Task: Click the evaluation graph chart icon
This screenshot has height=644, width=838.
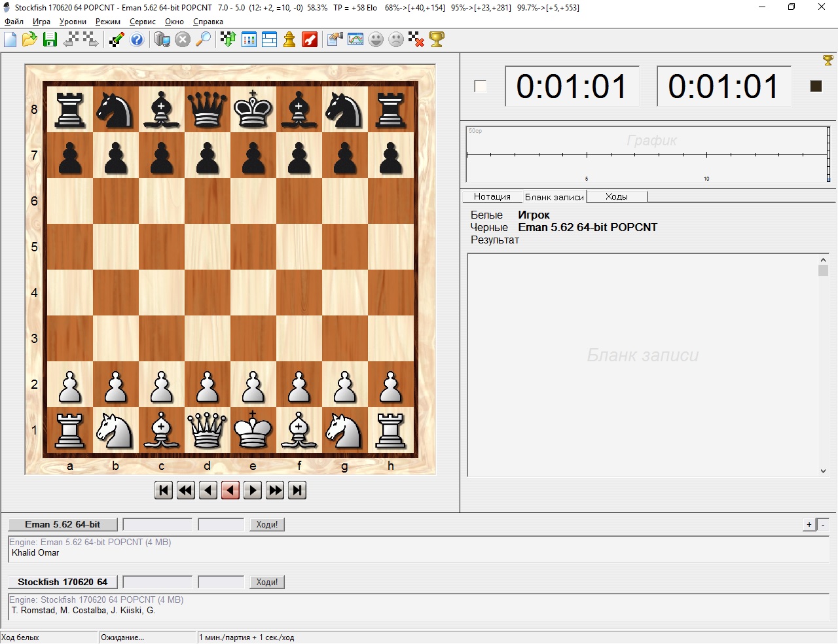Action: coord(355,40)
